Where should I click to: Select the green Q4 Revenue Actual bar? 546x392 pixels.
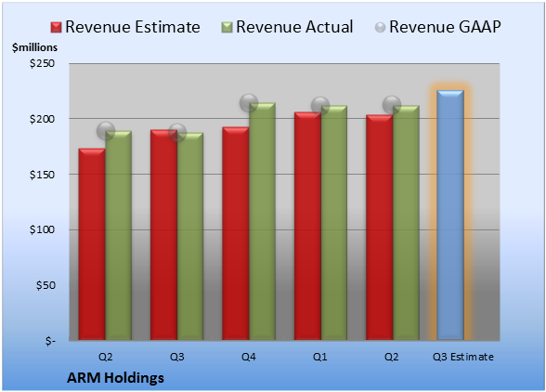(262, 221)
